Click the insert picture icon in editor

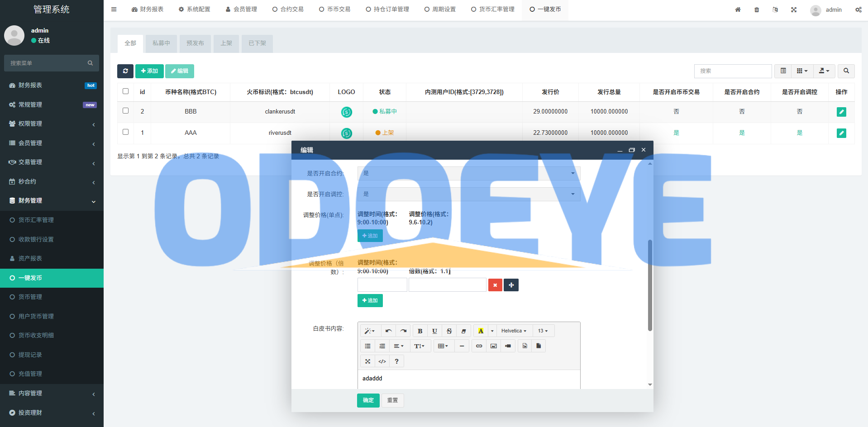coord(493,346)
